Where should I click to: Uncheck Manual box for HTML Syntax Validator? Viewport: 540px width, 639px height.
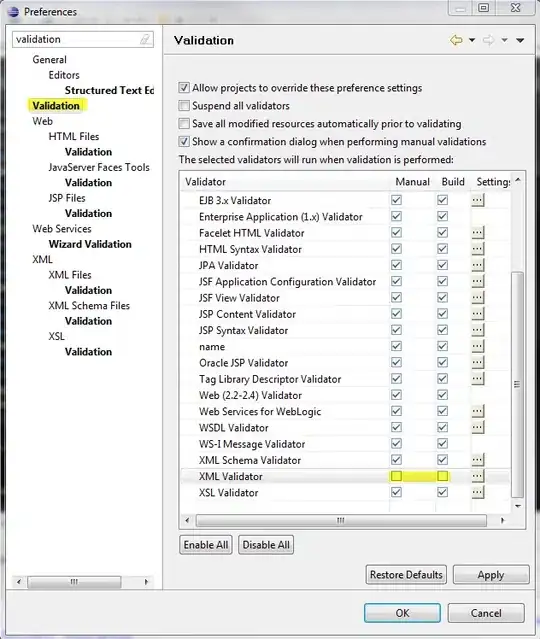point(396,249)
